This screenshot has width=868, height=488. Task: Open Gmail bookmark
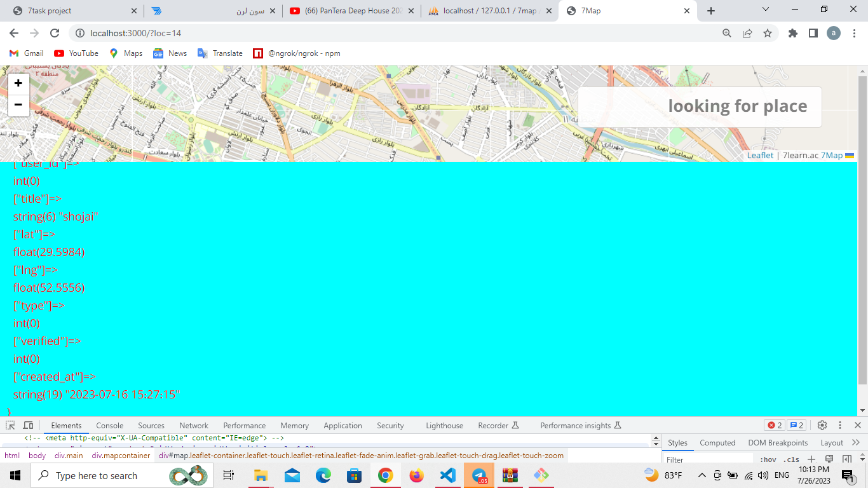point(27,53)
